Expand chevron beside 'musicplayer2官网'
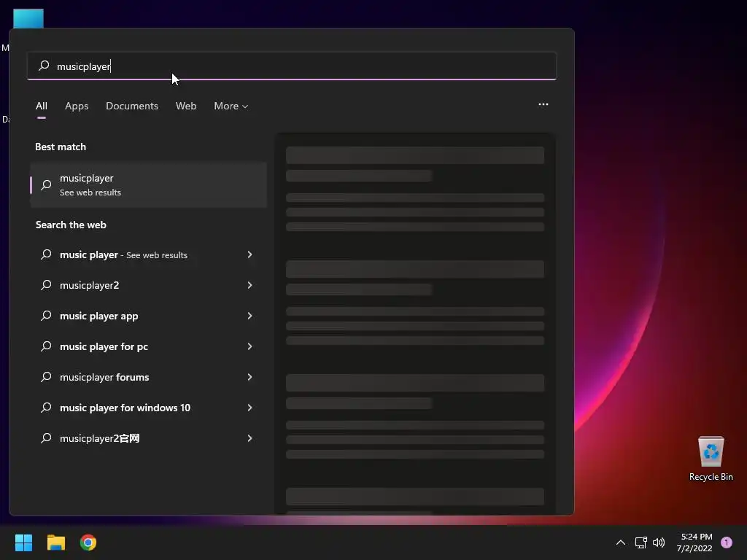747x560 pixels. 249,438
